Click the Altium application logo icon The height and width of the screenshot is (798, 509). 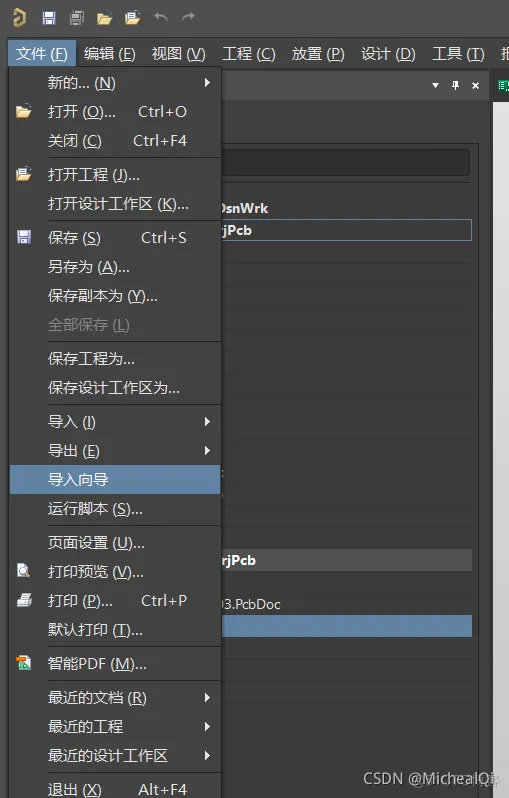point(19,18)
